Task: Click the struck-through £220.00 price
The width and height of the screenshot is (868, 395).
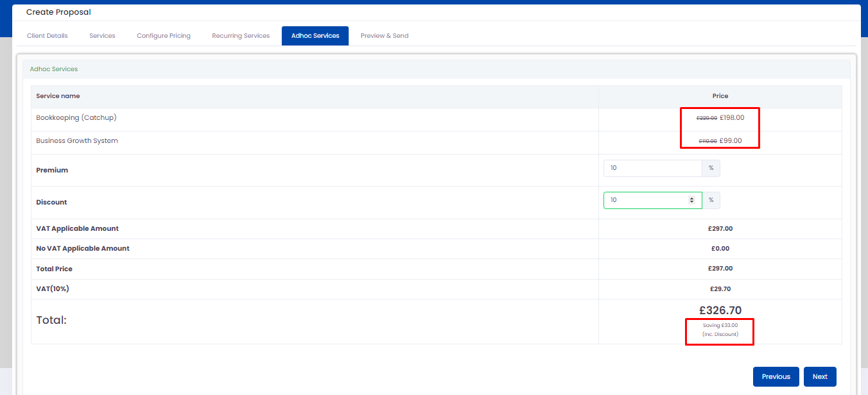Action: point(707,118)
